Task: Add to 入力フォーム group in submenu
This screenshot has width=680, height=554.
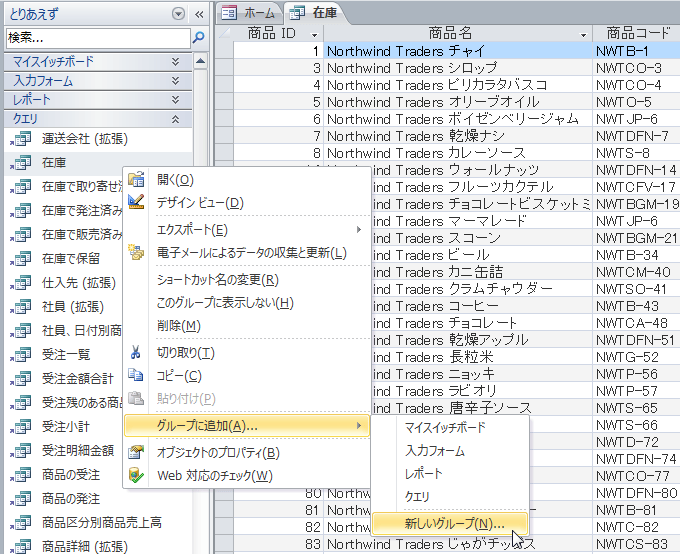Action: (x=450, y=451)
